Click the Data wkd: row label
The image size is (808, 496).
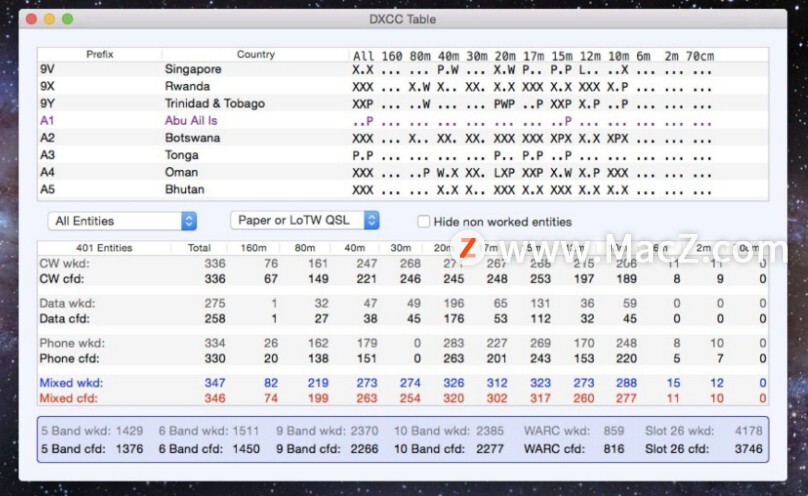pyautogui.click(x=68, y=303)
